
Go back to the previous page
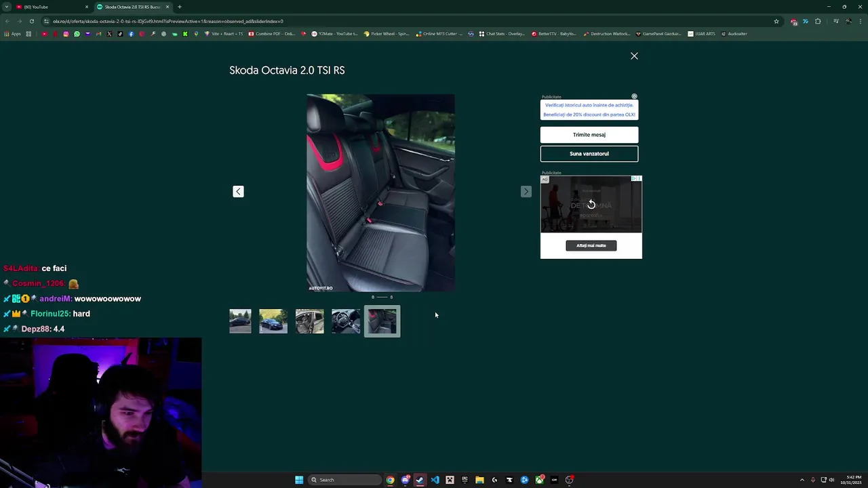(x=7, y=21)
